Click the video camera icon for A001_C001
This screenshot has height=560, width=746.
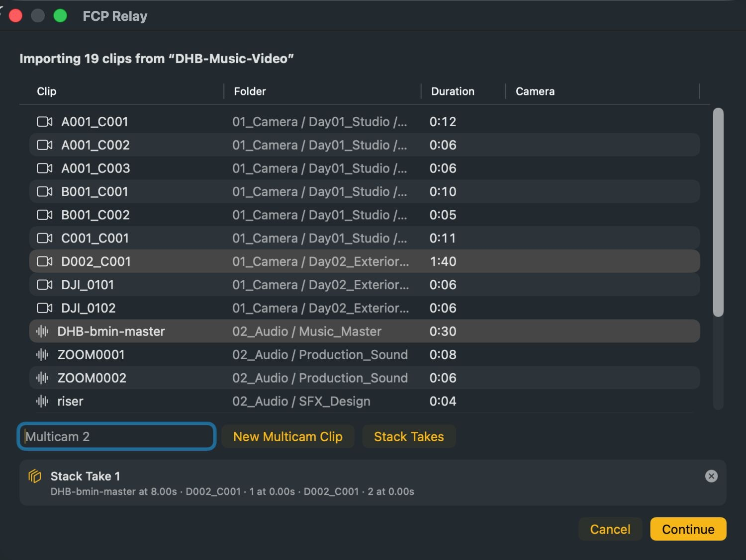pyautogui.click(x=45, y=122)
